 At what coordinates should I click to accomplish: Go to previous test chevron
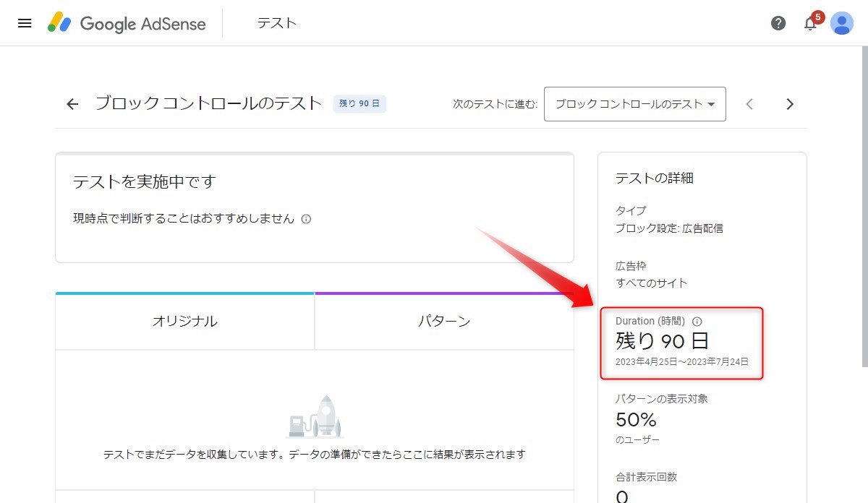click(749, 104)
